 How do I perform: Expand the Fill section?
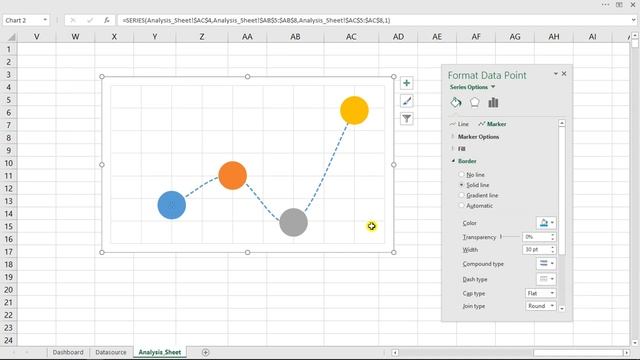461,149
